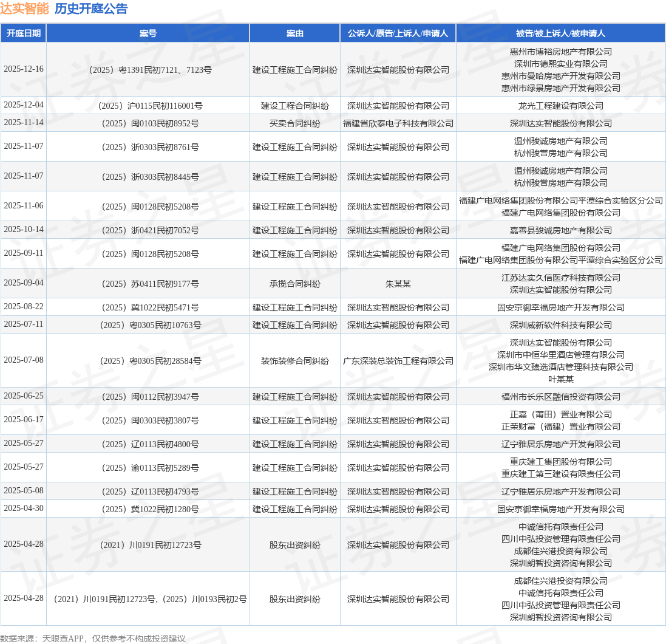
Task: Select case number (2021)川0191民初12723号 alone
Action: (x=150, y=545)
